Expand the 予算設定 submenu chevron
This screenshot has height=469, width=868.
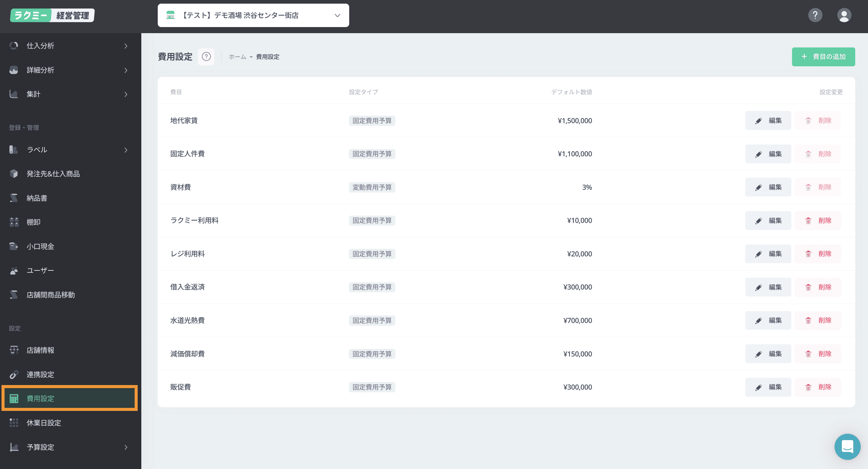(126, 447)
